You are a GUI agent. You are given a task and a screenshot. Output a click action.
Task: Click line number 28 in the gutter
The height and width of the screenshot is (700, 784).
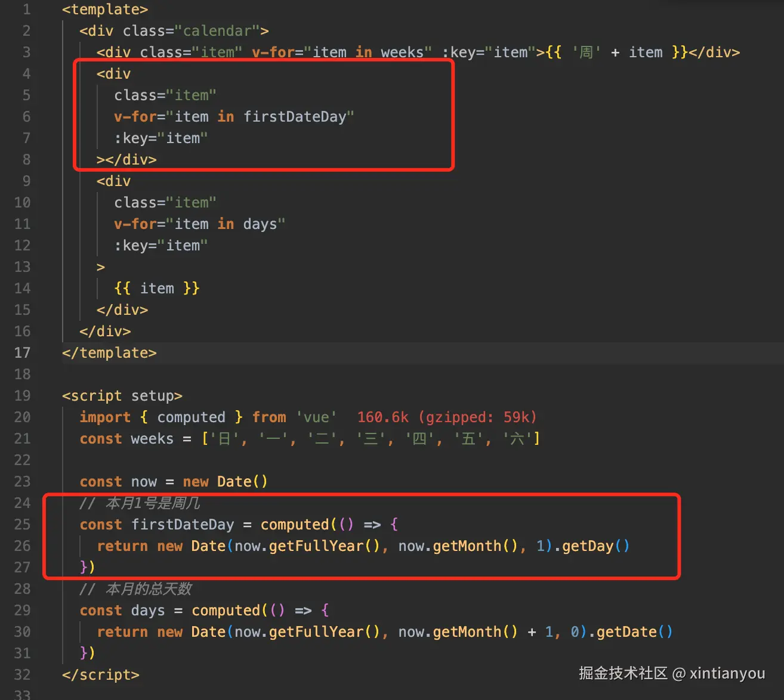coord(22,589)
